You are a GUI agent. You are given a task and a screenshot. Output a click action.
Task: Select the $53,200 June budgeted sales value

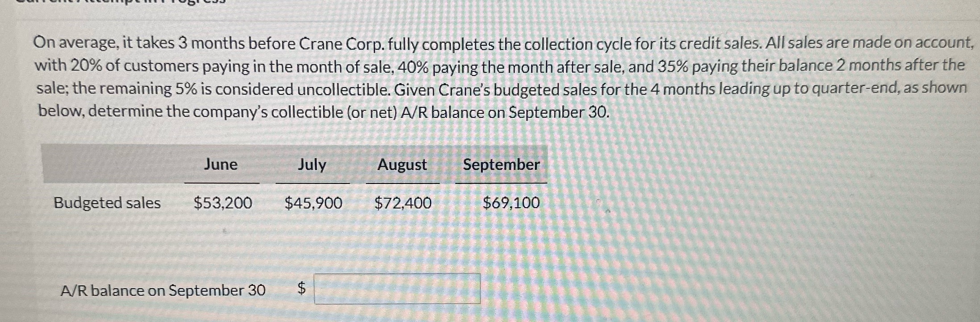[223, 203]
